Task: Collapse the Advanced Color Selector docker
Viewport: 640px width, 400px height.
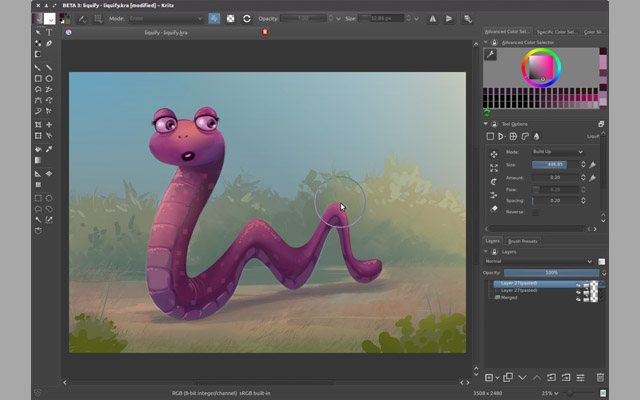Action: pos(486,42)
